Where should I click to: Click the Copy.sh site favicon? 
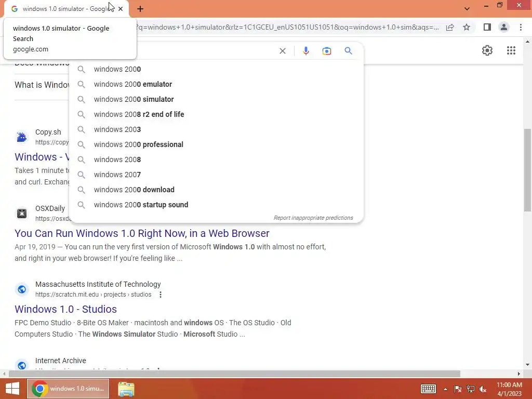tap(22, 137)
